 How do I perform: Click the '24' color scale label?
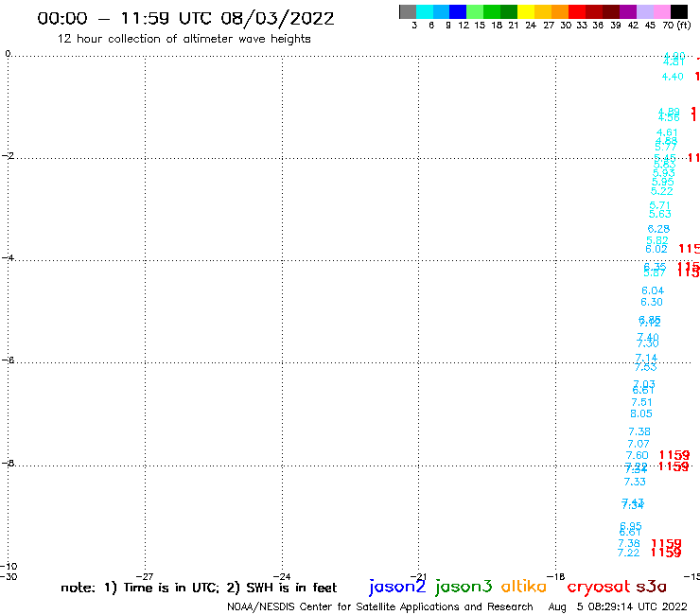pyautogui.click(x=531, y=26)
